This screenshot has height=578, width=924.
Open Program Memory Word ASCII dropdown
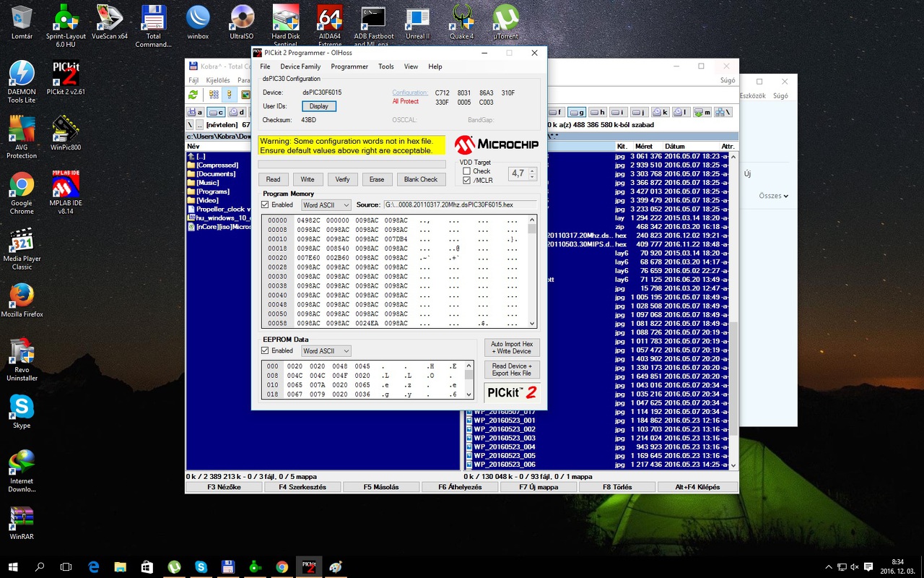pos(326,205)
